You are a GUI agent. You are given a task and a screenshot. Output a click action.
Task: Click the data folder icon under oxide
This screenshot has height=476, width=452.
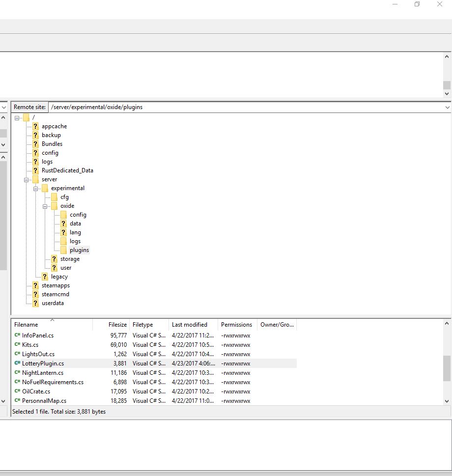pyautogui.click(x=63, y=224)
